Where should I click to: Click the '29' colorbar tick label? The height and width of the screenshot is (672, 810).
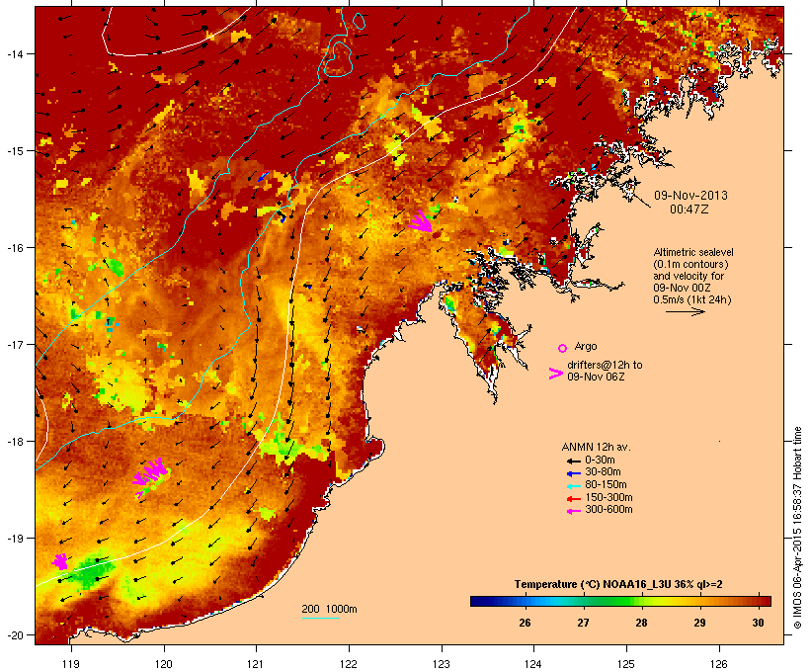pos(699,623)
